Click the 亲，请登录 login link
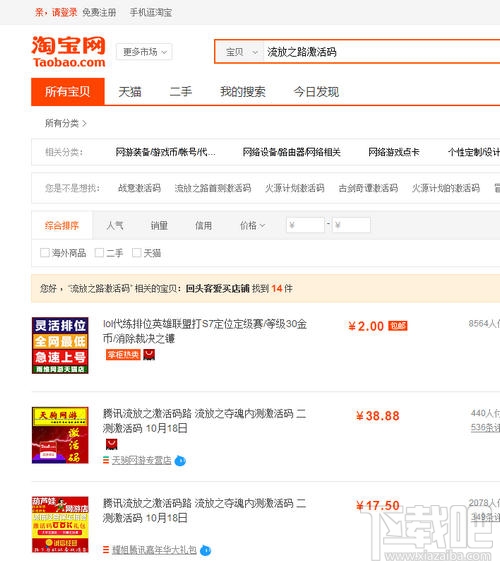The width and height of the screenshot is (500, 566). (x=56, y=12)
